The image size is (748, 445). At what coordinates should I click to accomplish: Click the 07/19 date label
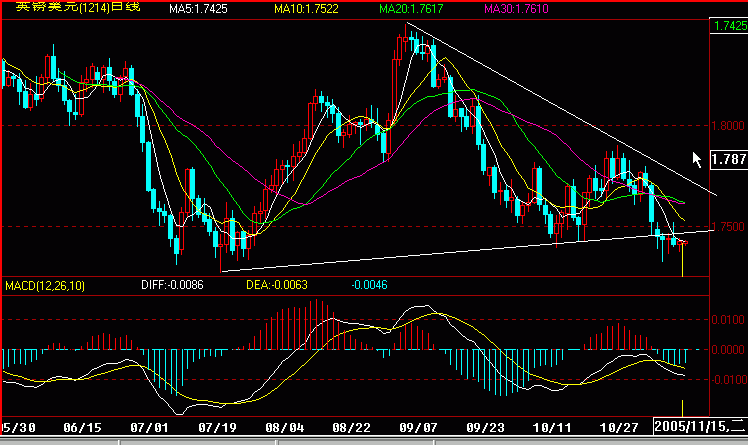tap(217, 427)
